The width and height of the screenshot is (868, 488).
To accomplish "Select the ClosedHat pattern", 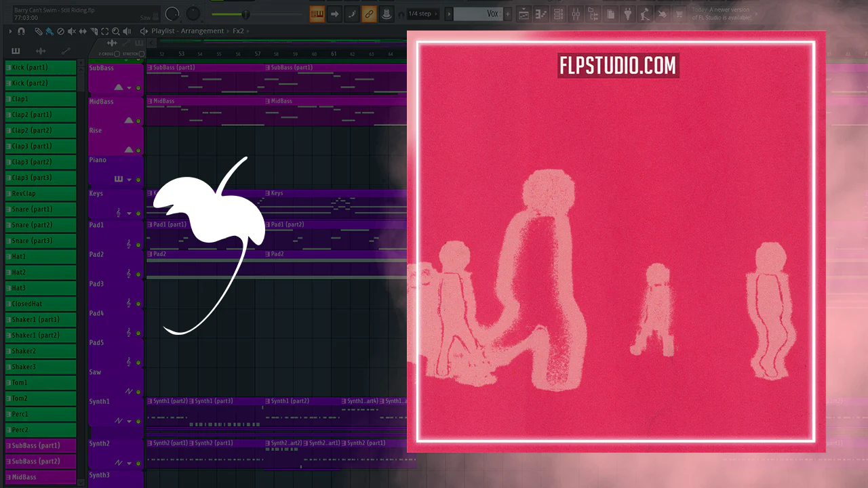I will pyautogui.click(x=41, y=304).
